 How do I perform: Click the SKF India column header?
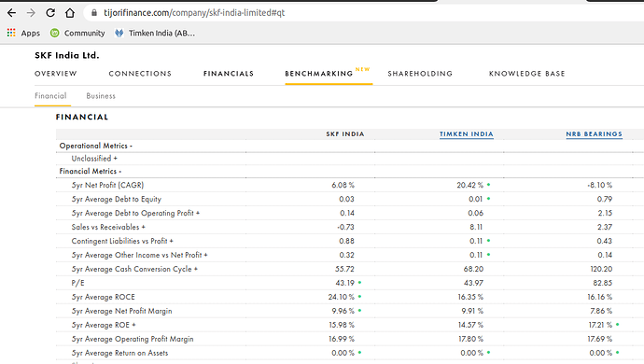point(345,133)
